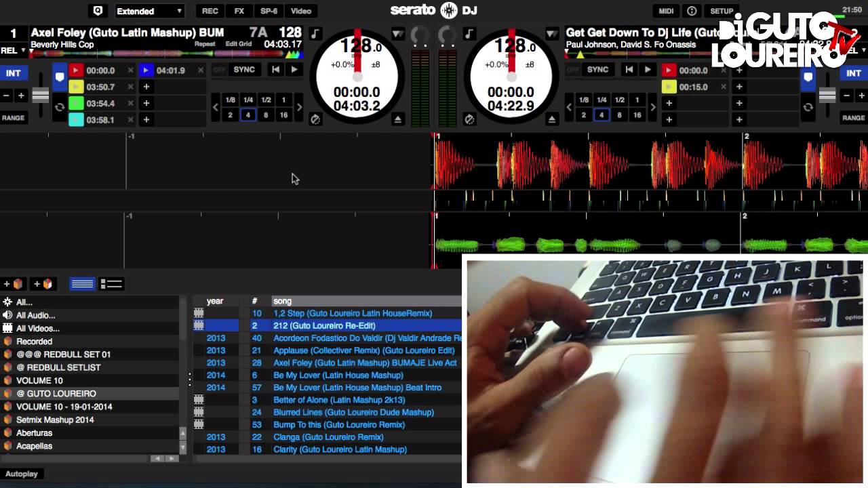
Task: Switch library to simple list view
Action: (82, 284)
